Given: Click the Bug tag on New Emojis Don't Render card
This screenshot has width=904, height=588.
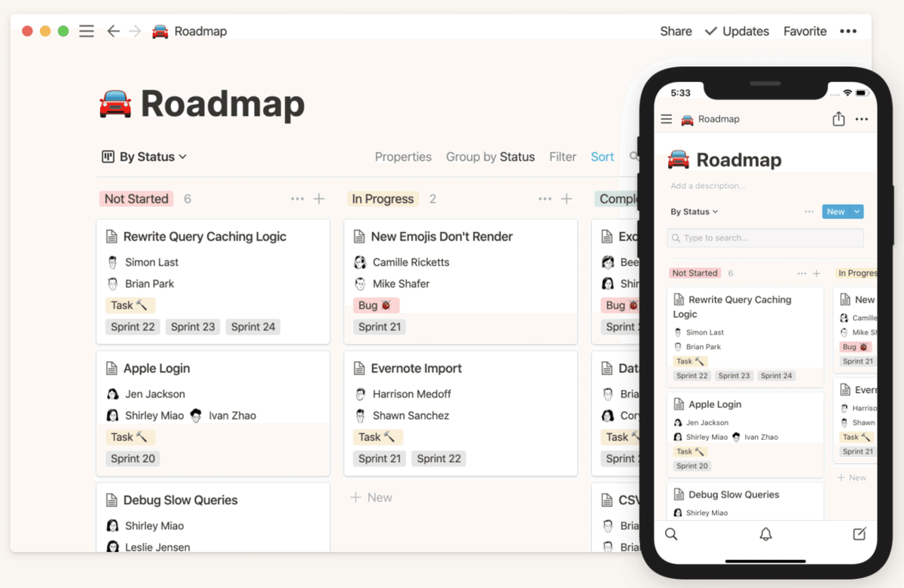Looking at the screenshot, I should click(x=376, y=305).
